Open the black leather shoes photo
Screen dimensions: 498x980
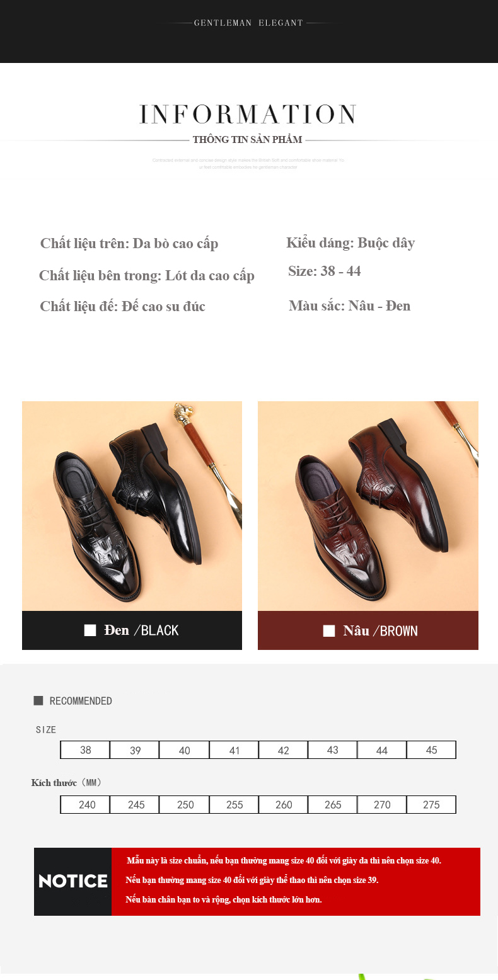[x=132, y=506]
